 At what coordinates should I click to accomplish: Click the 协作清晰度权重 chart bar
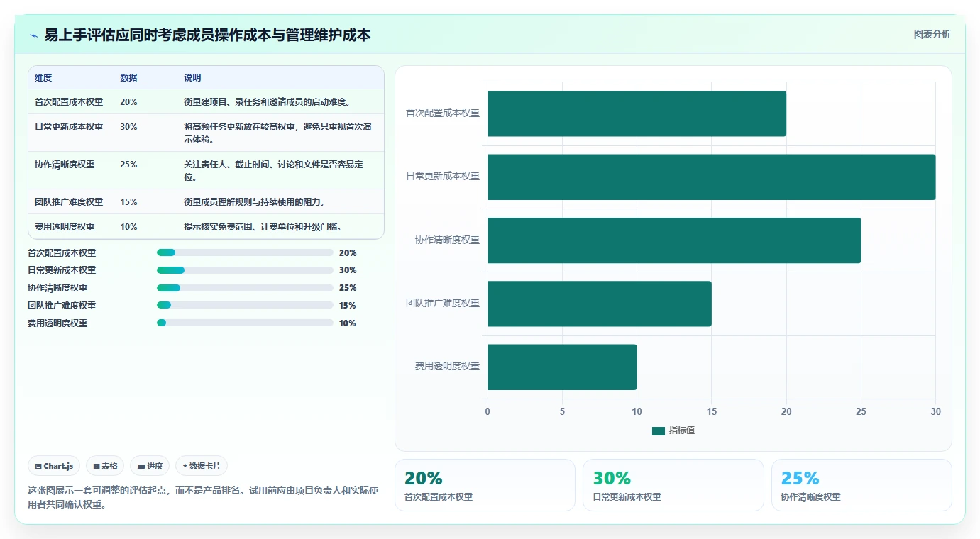click(x=674, y=240)
